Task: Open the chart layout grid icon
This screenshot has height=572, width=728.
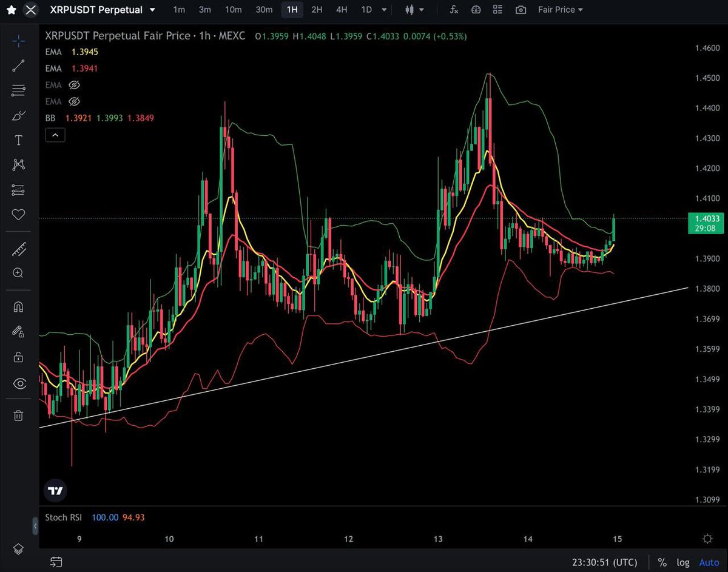Action: (497, 10)
